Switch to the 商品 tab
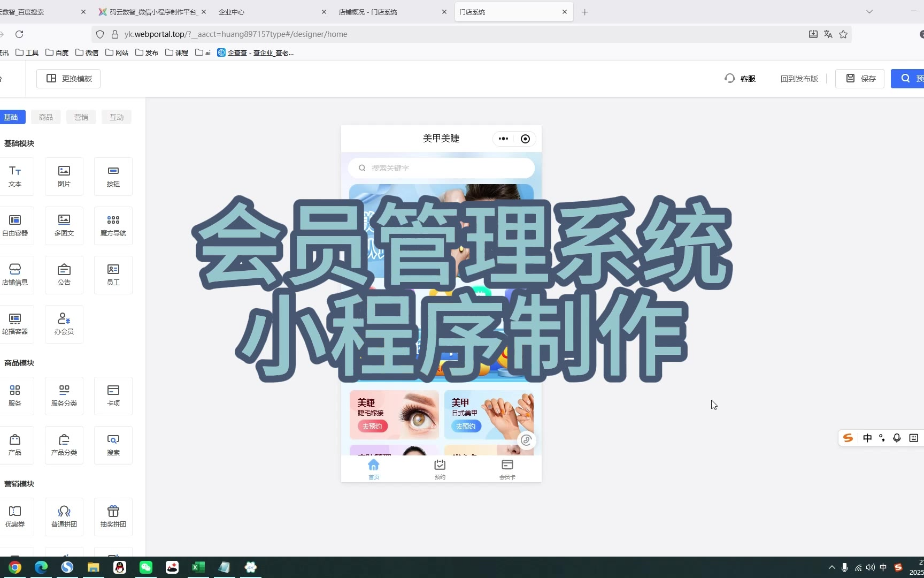Screen dimensions: 924x578 [x=46, y=117]
